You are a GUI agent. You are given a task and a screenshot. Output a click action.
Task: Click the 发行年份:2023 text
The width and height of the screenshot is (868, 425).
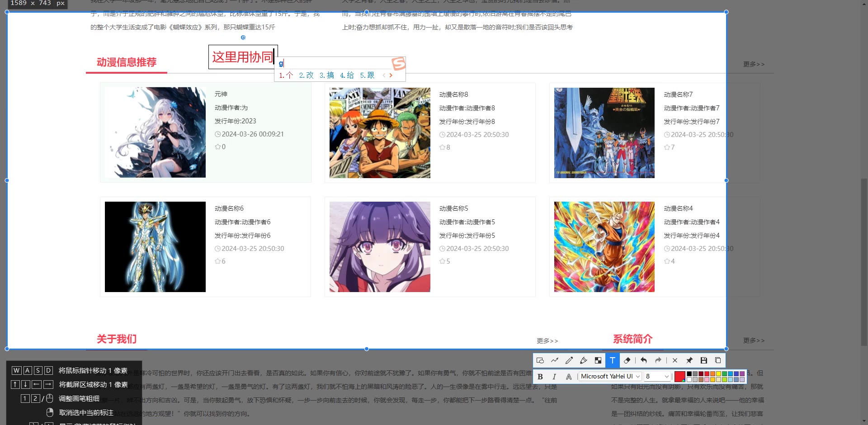pyautogui.click(x=236, y=121)
